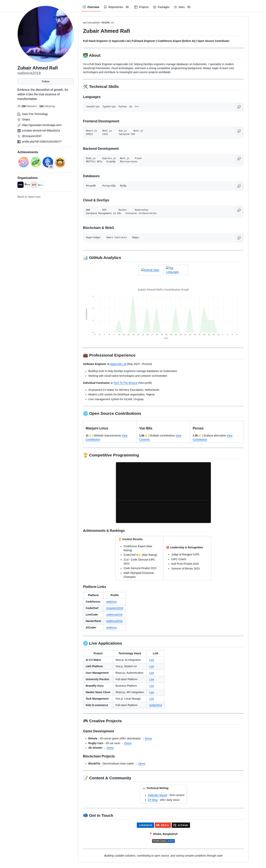Image resolution: width=266 pixels, height=868 pixels.
Task: Click the Quickdraw achievement badge
Action: point(60,162)
